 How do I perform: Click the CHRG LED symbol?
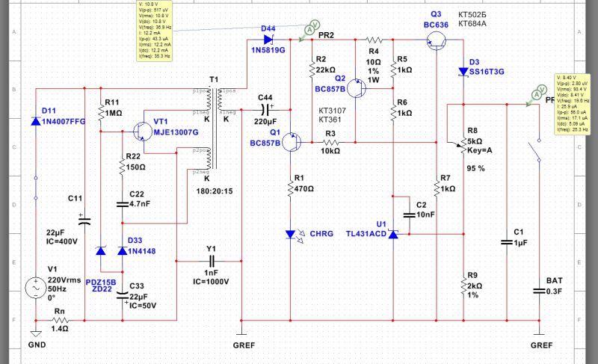pos(291,234)
